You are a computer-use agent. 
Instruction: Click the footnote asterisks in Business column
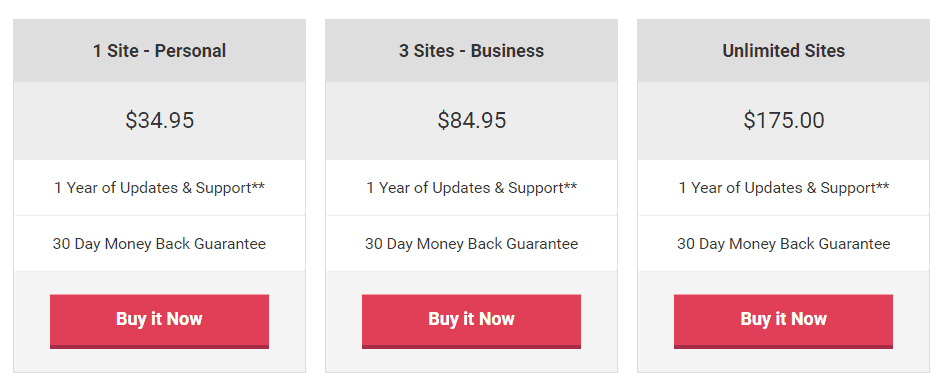coord(571,185)
